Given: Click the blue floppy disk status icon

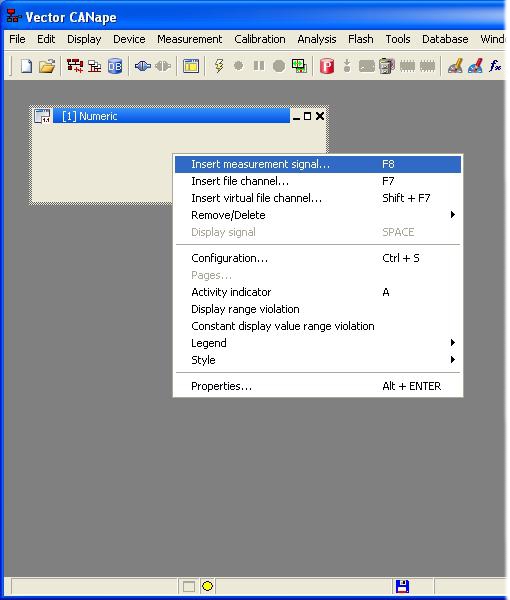Looking at the screenshot, I should (x=402, y=586).
